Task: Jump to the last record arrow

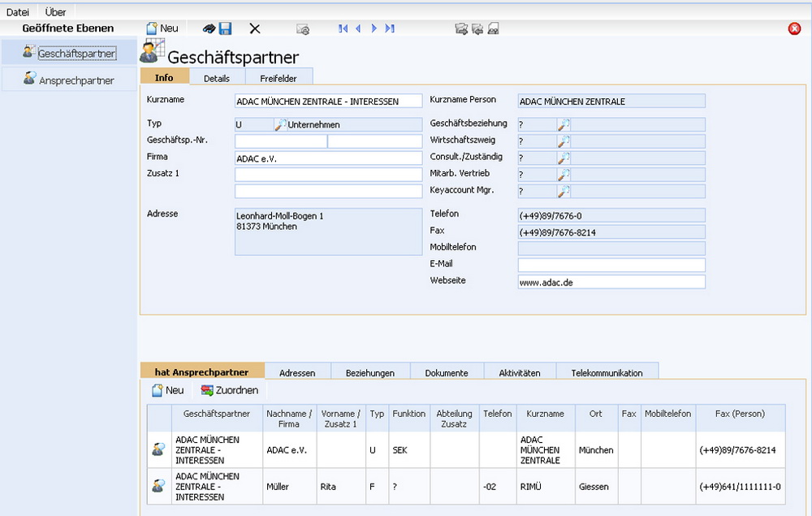Action: tap(390, 28)
